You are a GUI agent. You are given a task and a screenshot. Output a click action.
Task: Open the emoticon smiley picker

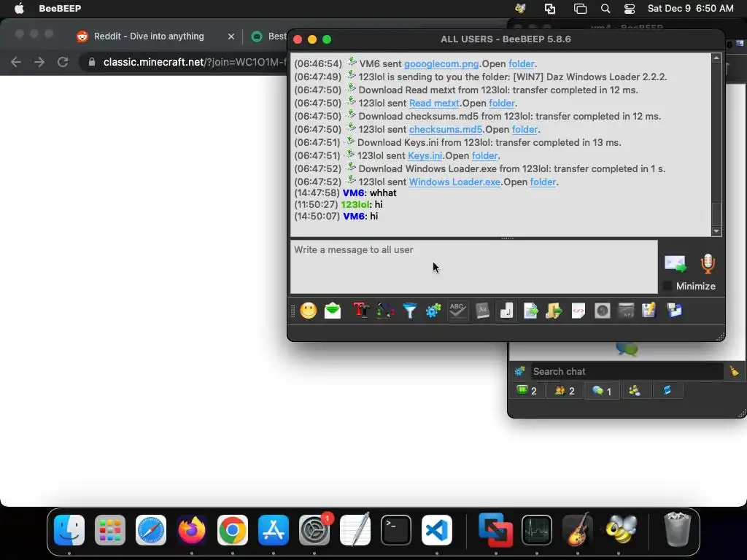click(309, 311)
